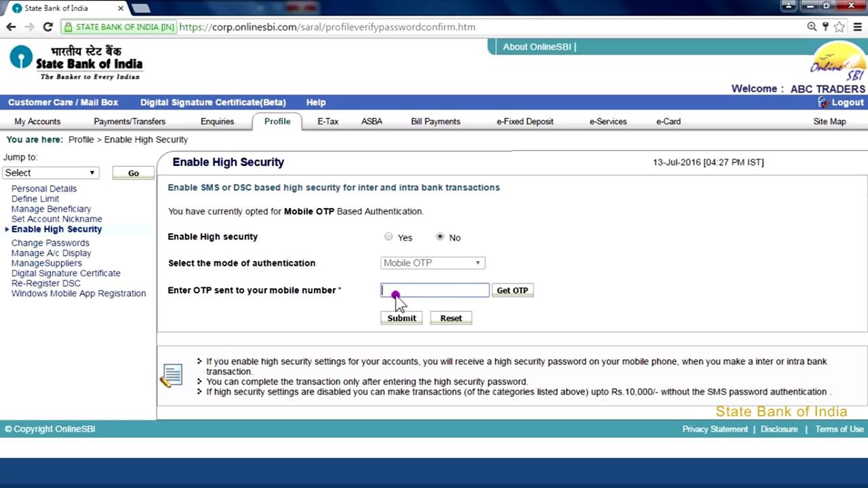Click the Go button
868x488 pixels.
(x=134, y=173)
